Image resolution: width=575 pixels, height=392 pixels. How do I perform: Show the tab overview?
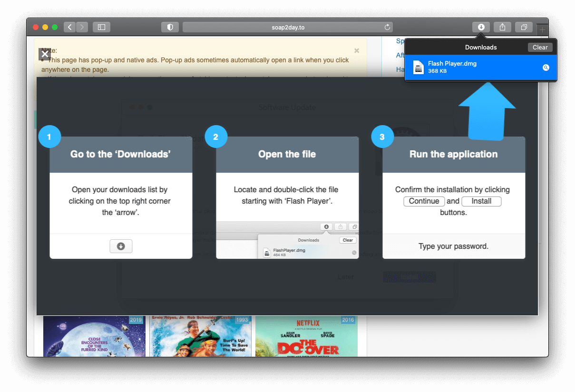[524, 27]
